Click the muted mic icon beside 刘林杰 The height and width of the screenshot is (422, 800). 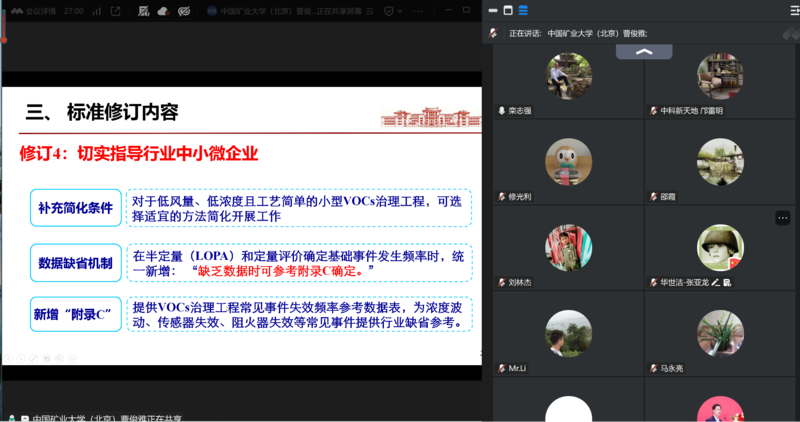pyautogui.click(x=502, y=282)
